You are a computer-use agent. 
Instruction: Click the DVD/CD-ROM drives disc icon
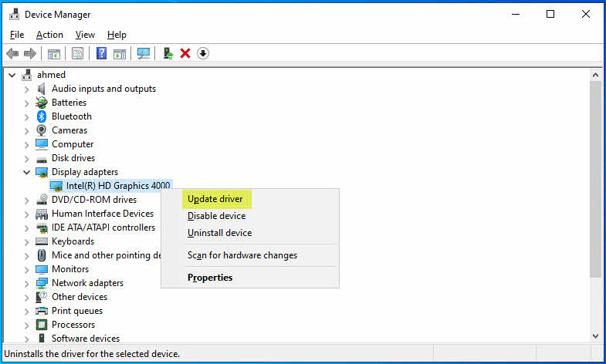[42, 200]
